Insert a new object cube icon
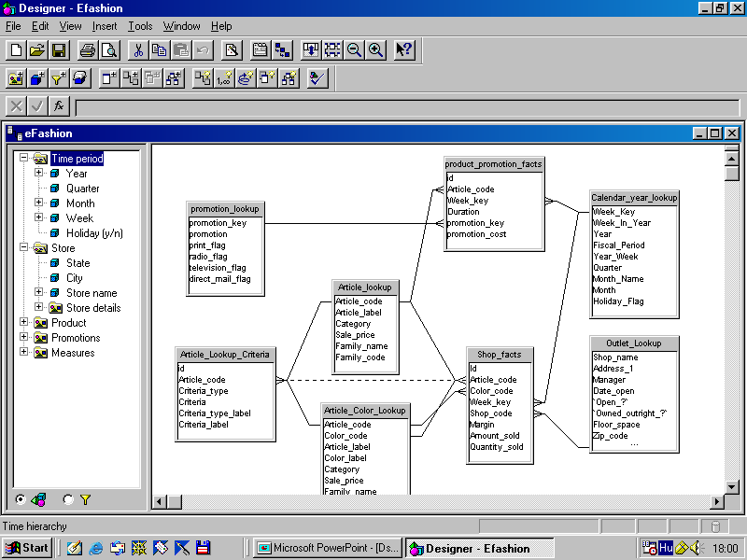This screenshot has width=747, height=560. point(37,78)
